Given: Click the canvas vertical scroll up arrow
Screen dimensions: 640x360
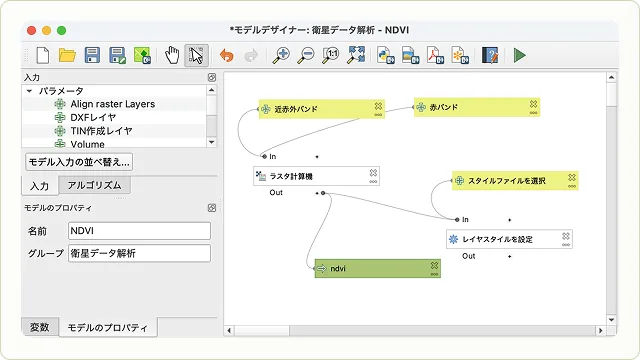Looking at the screenshot, I should [611, 77].
